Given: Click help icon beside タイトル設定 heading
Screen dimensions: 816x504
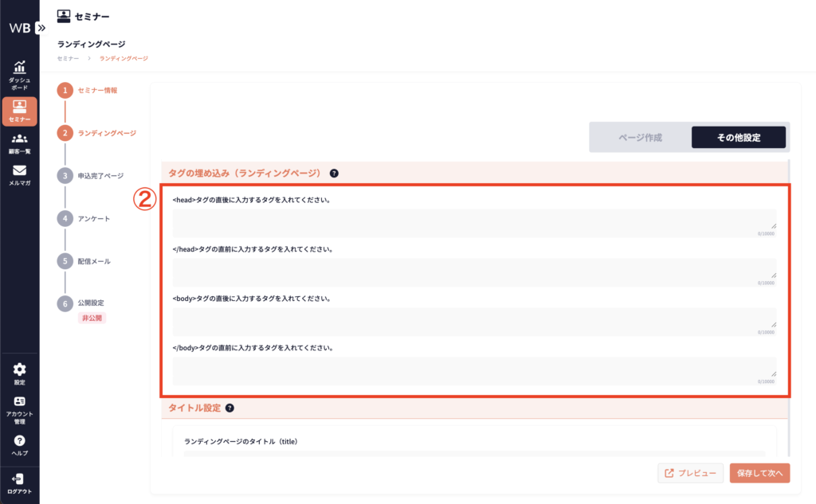Looking at the screenshot, I should click(x=229, y=408).
